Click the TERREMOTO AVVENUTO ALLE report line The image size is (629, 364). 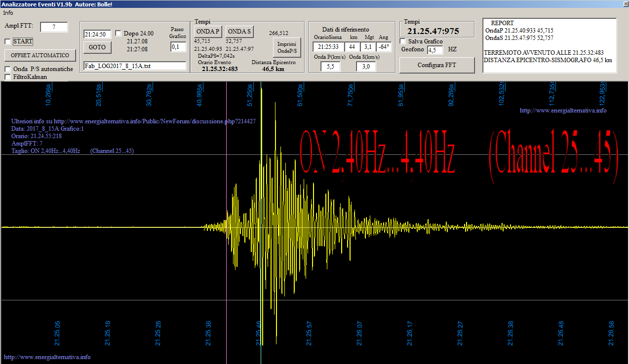click(x=544, y=53)
